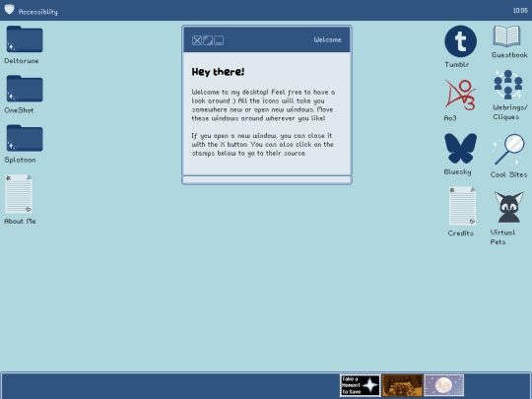Viewport: 532px width, 399px height.
Task: Open the About Me document icon
Action: (x=19, y=194)
